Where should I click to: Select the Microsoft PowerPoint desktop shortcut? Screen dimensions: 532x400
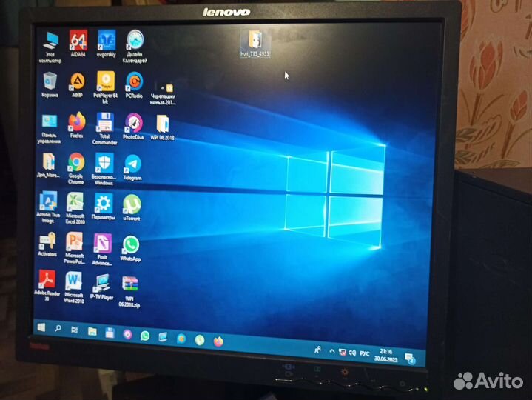74,248
